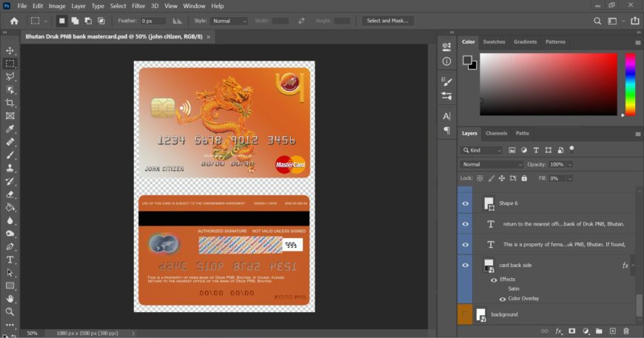
Task: Open the workspace switcher dropdown
Action: click(x=615, y=21)
